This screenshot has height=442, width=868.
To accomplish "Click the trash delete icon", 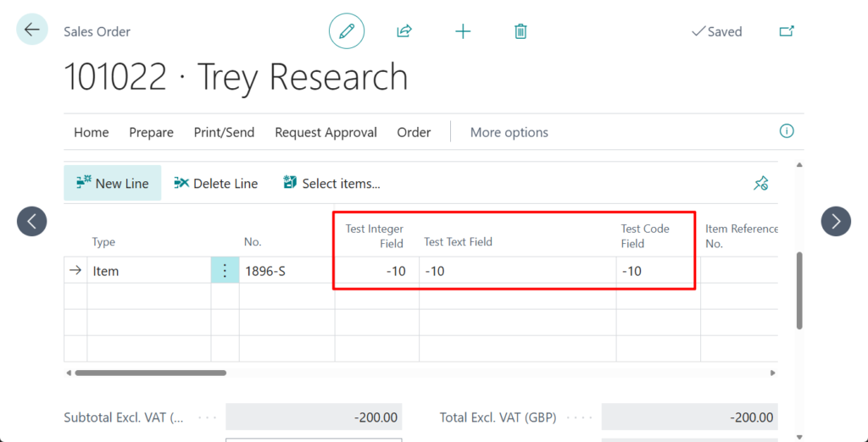I will pos(520,31).
